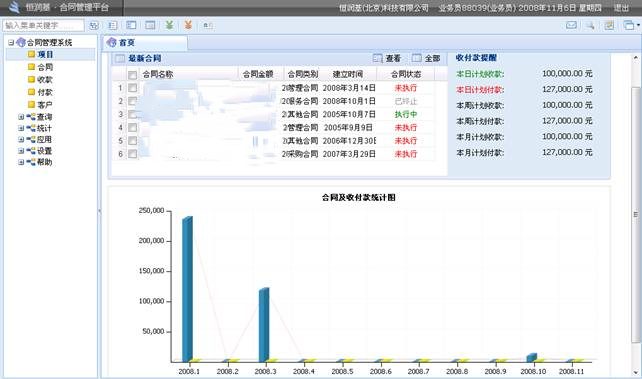
Task: Click the menu keyword search field
Action: [x=43, y=25]
